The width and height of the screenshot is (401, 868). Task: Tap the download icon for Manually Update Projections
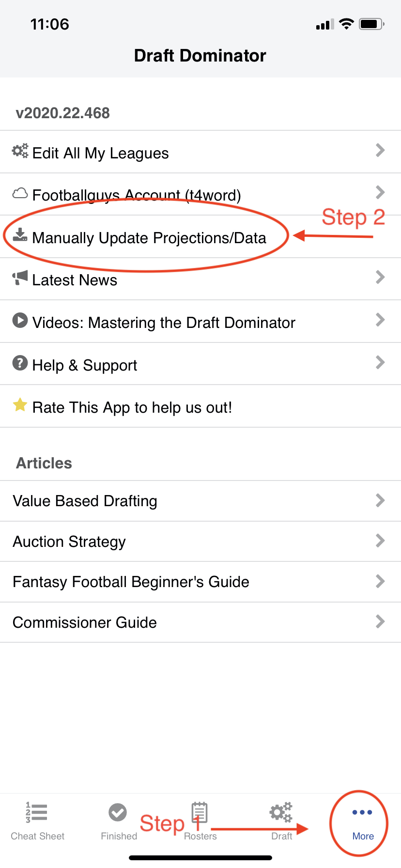click(x=20, y=235)
